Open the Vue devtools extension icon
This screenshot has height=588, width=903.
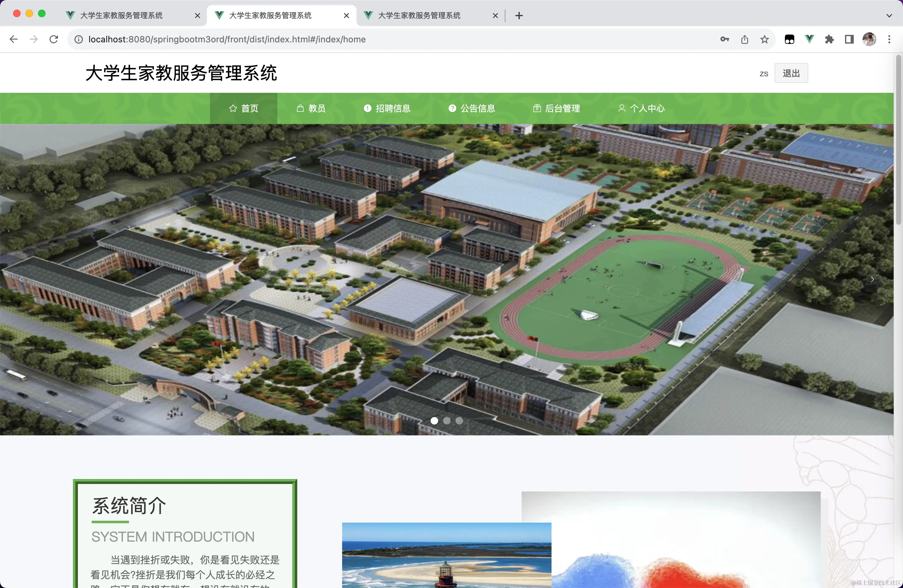(809, 40)
